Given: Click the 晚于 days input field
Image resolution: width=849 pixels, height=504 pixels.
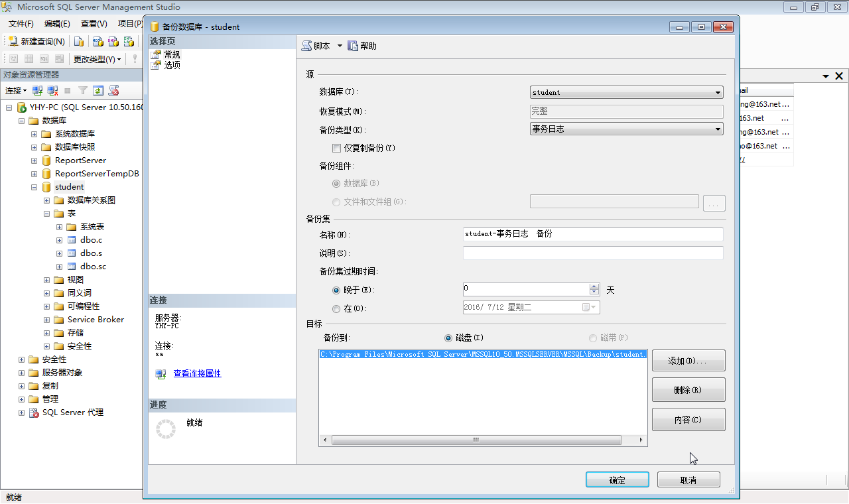Looking at the screenshot, I should click(526, 289).
